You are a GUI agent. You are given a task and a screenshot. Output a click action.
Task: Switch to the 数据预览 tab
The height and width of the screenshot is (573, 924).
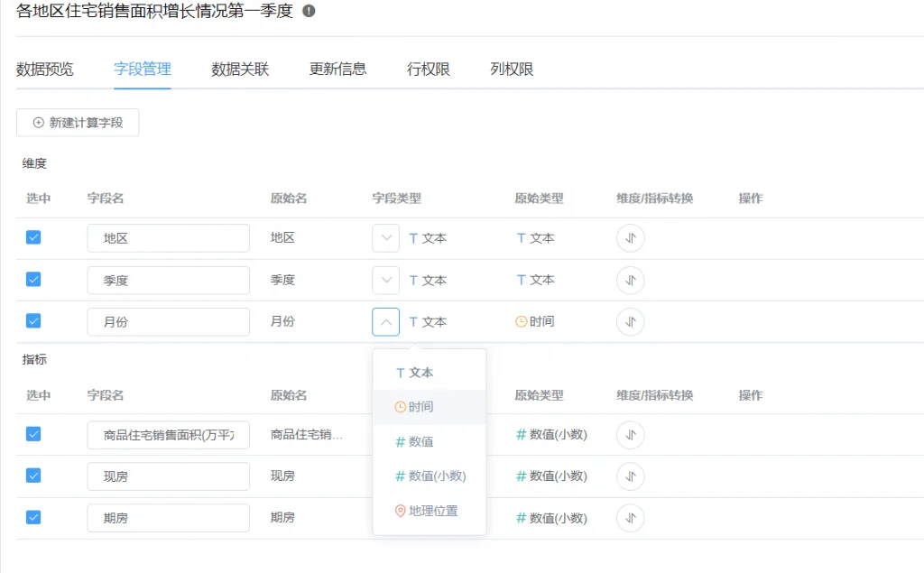[x=45, y=69]
